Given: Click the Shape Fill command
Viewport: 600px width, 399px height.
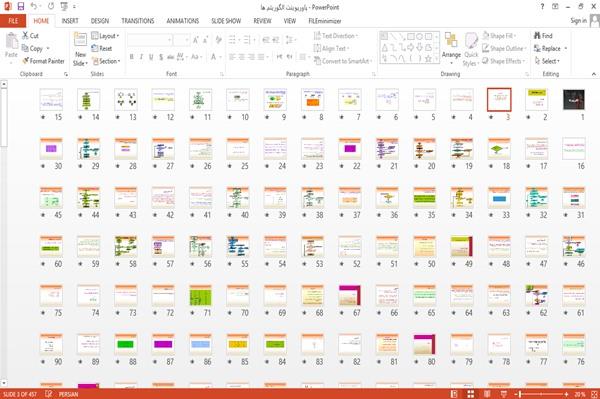Looking at the screenshot, I should tap(499, 36).
